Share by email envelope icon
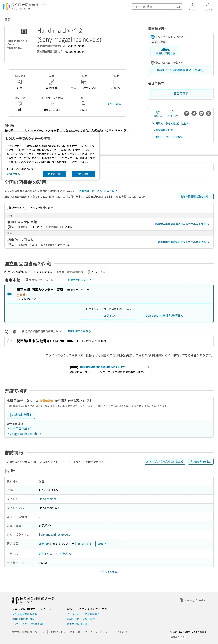The image size is (218, 644). [209, 113]
